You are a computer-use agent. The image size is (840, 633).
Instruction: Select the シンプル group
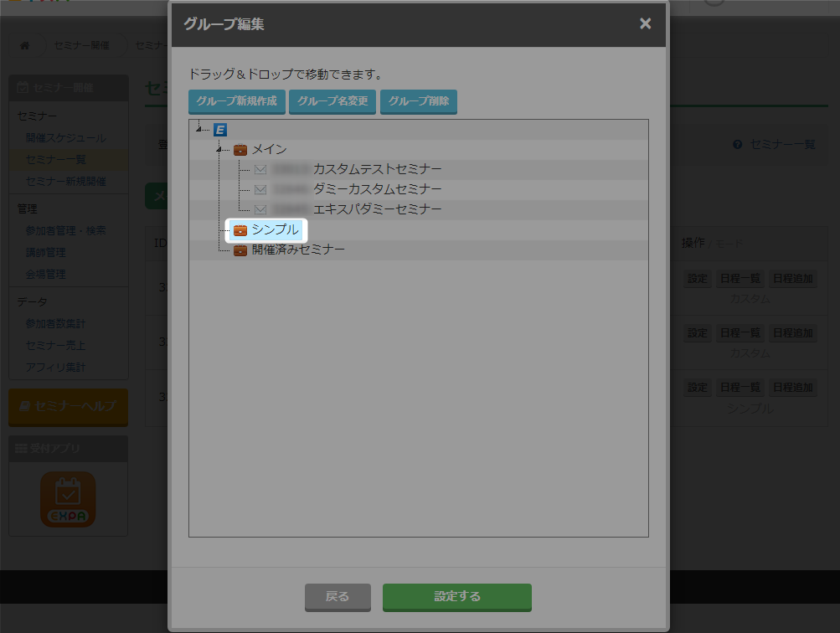click(276, 229)
